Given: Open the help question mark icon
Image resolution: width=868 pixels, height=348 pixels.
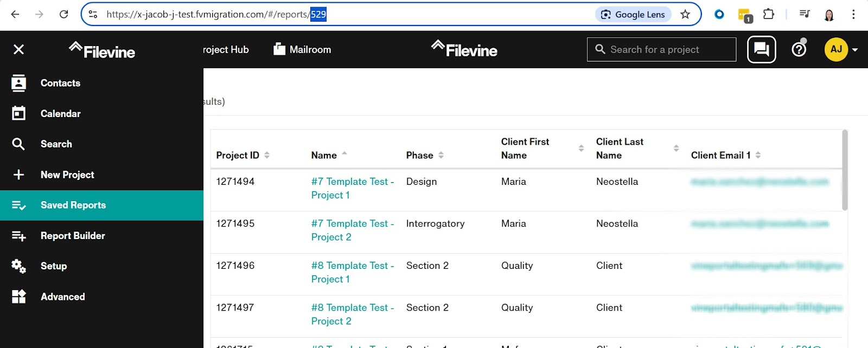Looking at the screenshot, I should (799, 49).
